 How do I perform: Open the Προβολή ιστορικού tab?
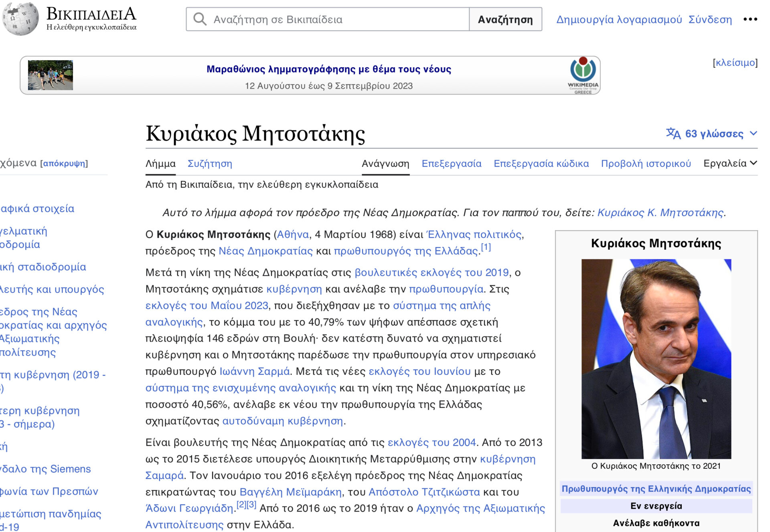(x=646, y=164)
